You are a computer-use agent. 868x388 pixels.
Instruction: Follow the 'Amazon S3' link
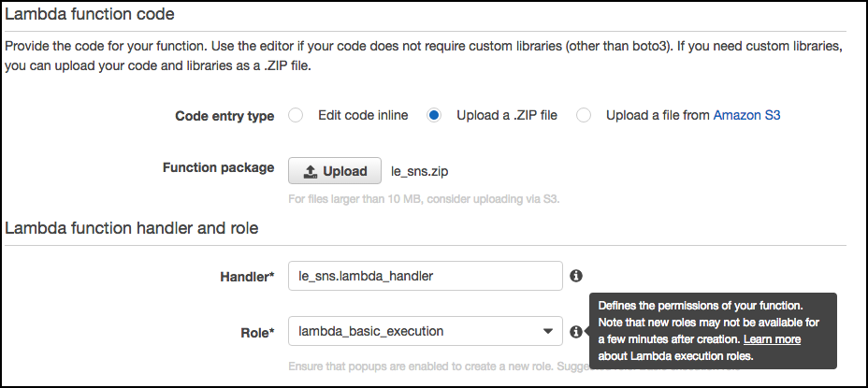(746, 116)
